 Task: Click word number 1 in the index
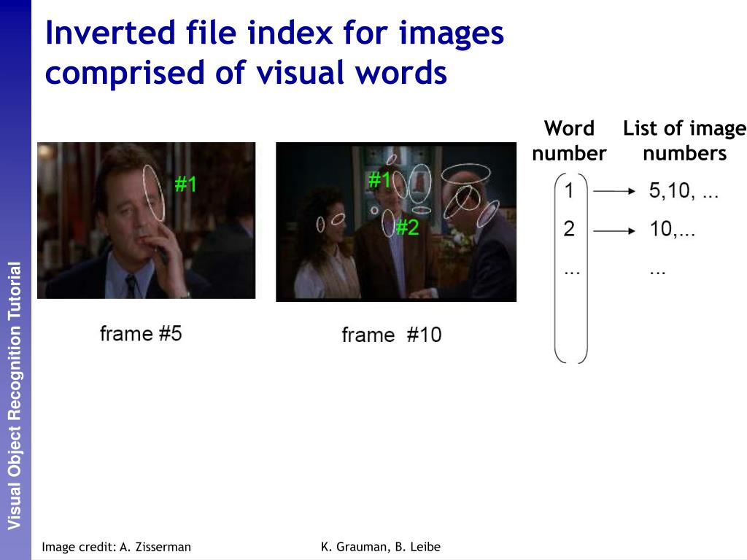(569, 190)
